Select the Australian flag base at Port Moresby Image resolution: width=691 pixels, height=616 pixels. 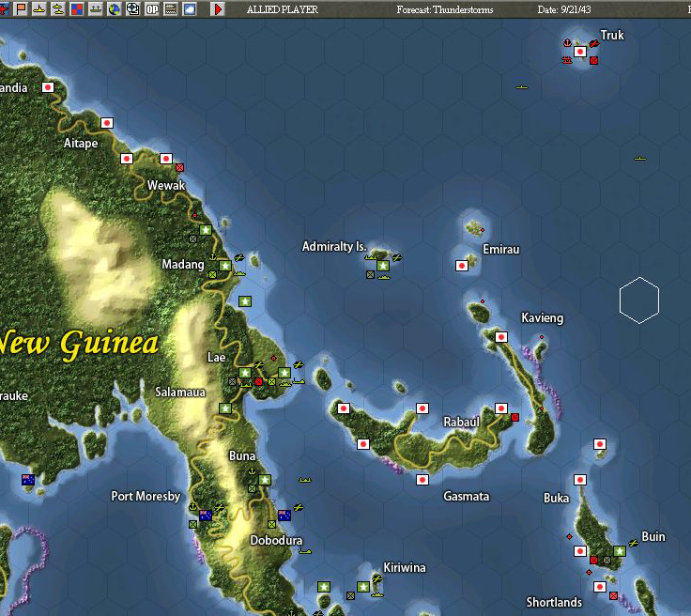point(206,516)
